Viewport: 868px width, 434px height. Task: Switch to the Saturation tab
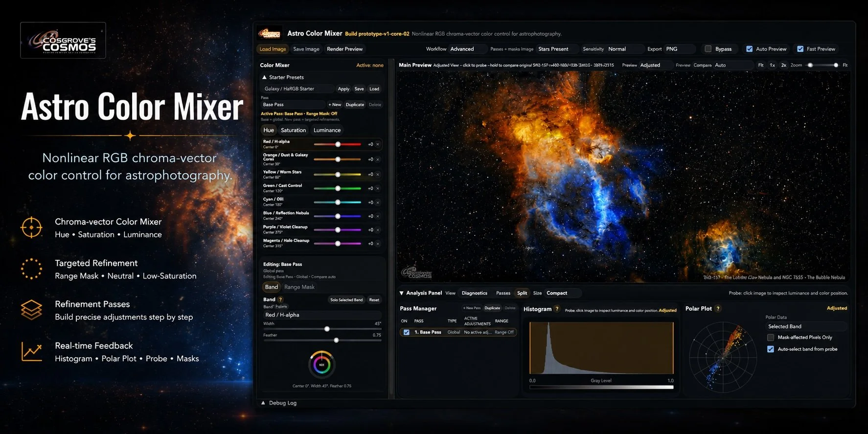point(294,130)
